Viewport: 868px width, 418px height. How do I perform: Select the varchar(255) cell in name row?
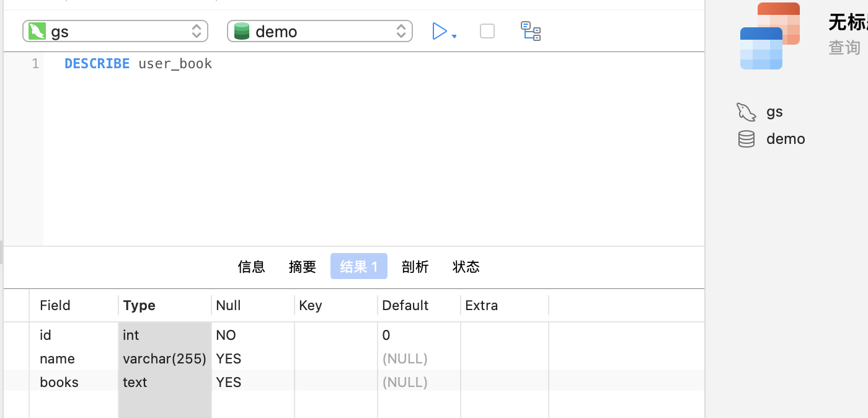(x=165, y=358)
